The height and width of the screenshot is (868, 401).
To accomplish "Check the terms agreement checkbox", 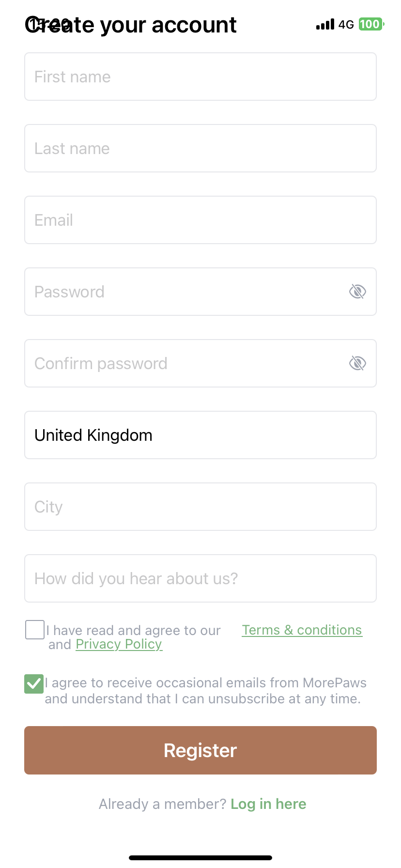I will click(35, 630).
